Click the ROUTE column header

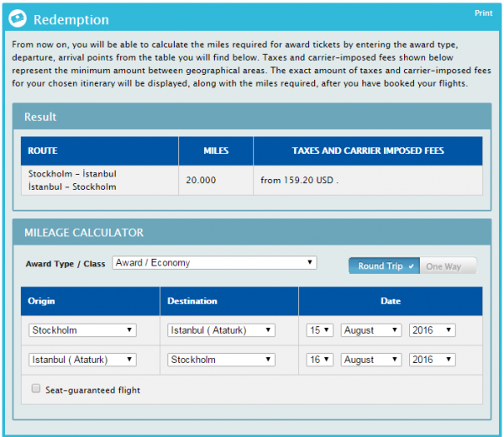pos(43,151)
